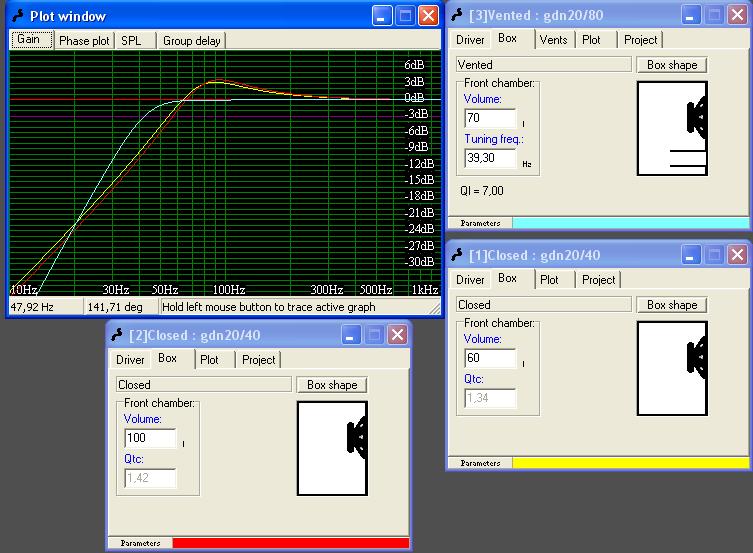Open the Vents tab in Vented window
The image size is (753, 553).
pos(553,40)
